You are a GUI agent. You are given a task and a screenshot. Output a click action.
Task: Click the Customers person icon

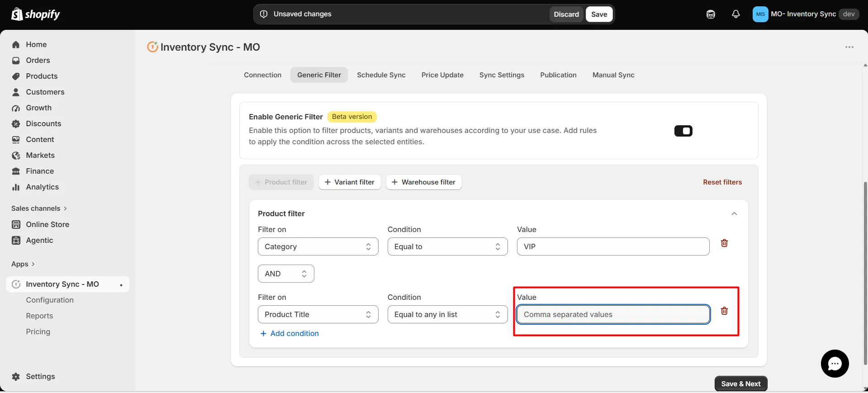click(16, 92)
